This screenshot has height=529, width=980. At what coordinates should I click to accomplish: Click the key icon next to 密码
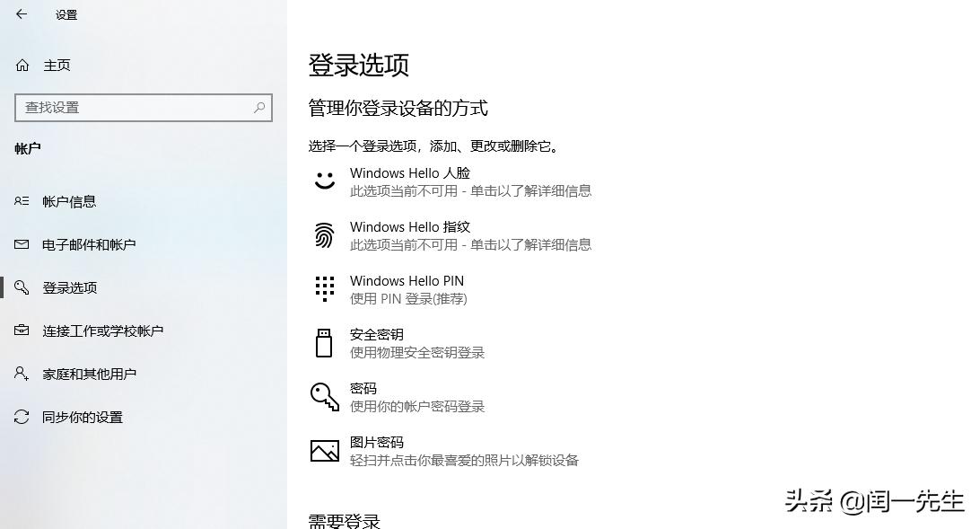(324, 396)
